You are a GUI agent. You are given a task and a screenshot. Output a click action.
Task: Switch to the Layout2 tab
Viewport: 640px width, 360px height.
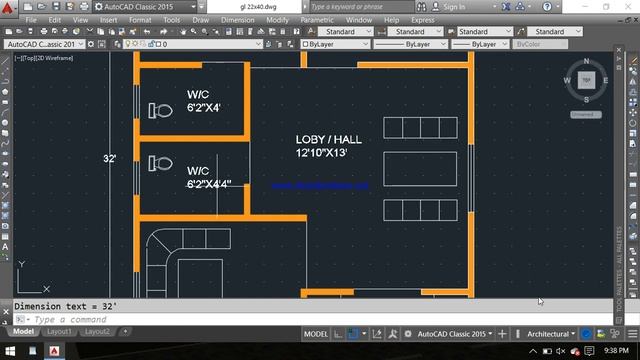(97, 331)
